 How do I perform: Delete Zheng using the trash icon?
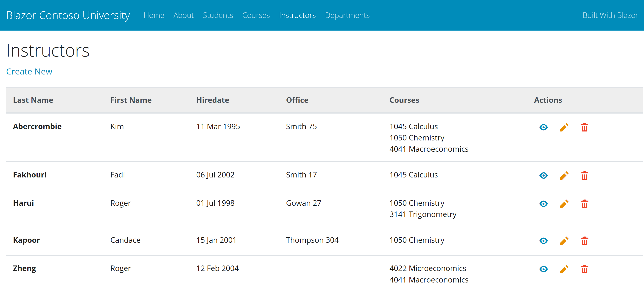pos(584,269)
